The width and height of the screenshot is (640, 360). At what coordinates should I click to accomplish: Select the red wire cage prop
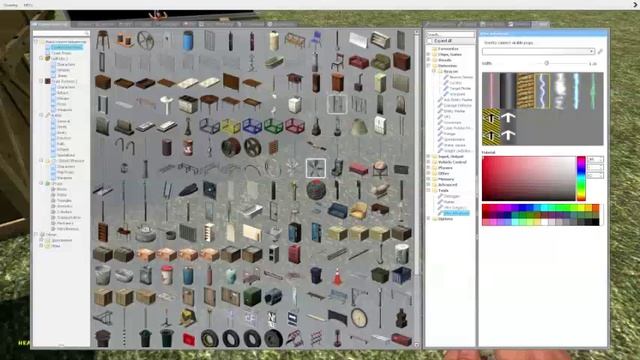[295, 126]
